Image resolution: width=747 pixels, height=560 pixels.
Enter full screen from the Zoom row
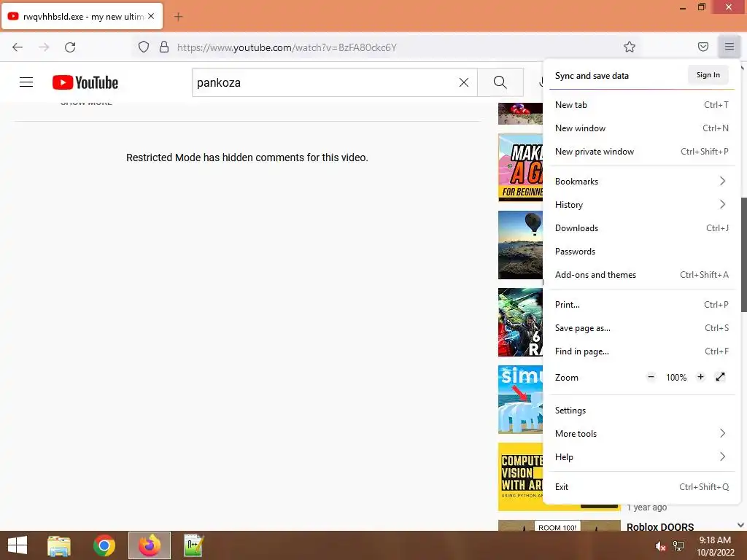tap(720, 377)
